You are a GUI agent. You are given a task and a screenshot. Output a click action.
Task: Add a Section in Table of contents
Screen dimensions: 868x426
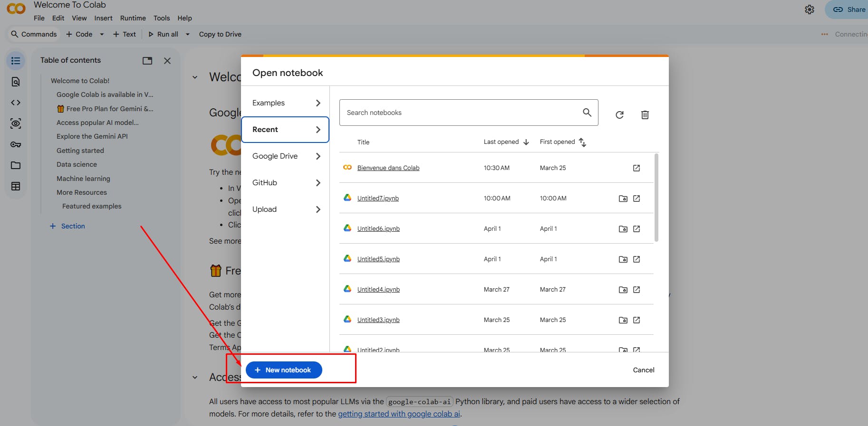coord(68,226)
